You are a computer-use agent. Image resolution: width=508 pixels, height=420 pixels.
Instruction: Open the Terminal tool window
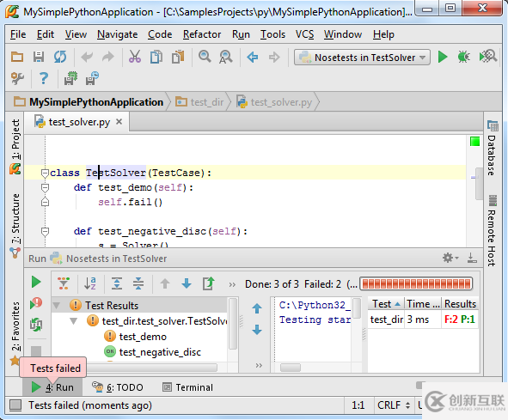pyautogui.click(x=188, y=387)
